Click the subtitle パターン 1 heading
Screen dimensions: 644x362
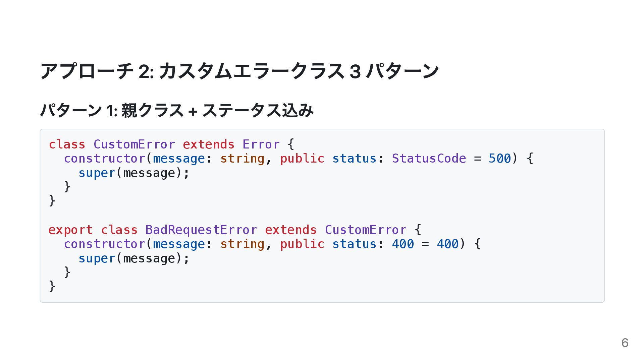[177, 110]
